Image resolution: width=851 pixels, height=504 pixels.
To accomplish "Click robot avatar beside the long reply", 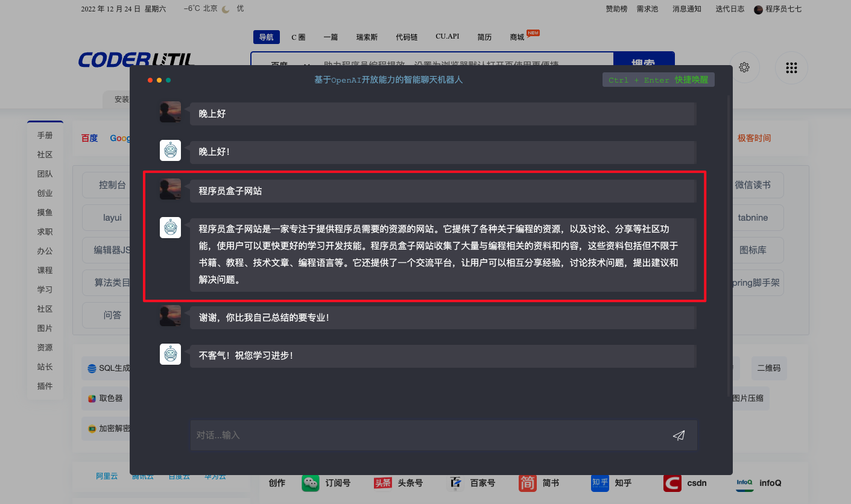I will pyautogui.click(x=170, y=228).
